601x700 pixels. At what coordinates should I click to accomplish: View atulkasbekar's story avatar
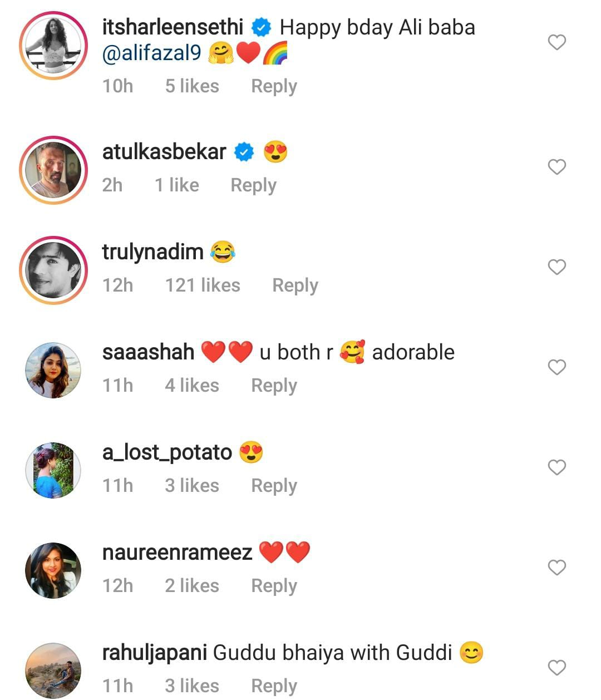coord(53,170)
